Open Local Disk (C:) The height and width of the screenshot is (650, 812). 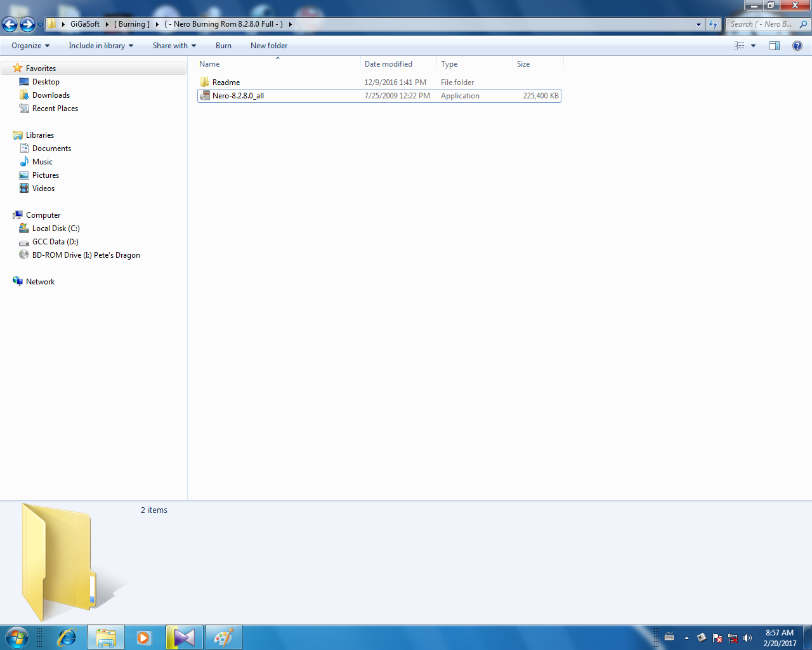(x=56, y=229)
